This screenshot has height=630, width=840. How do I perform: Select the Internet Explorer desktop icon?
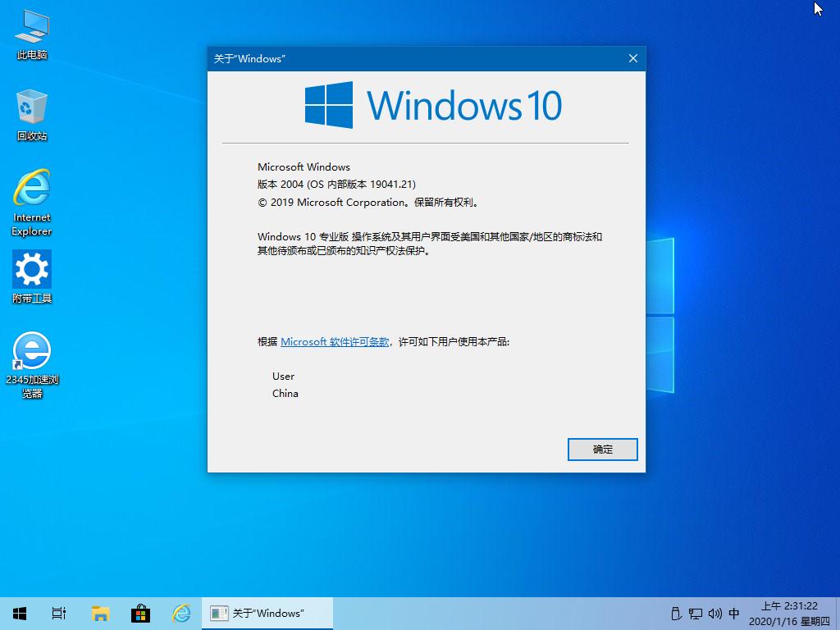[x=32, y=203]
